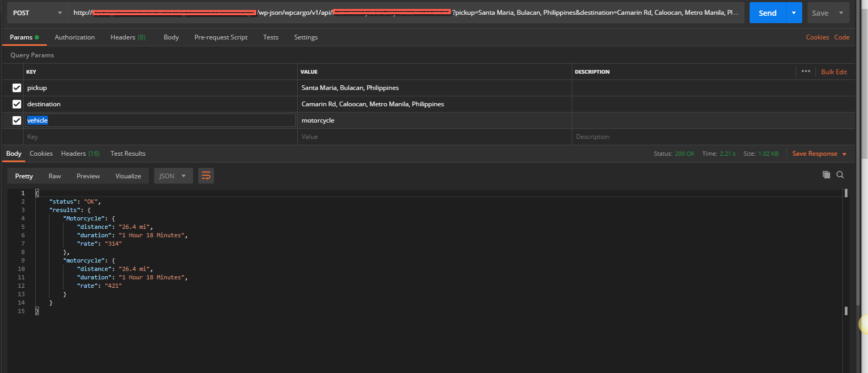Open the response Headers (16) tab
Viewport: 868px width, 373px height.
(80, 154)
